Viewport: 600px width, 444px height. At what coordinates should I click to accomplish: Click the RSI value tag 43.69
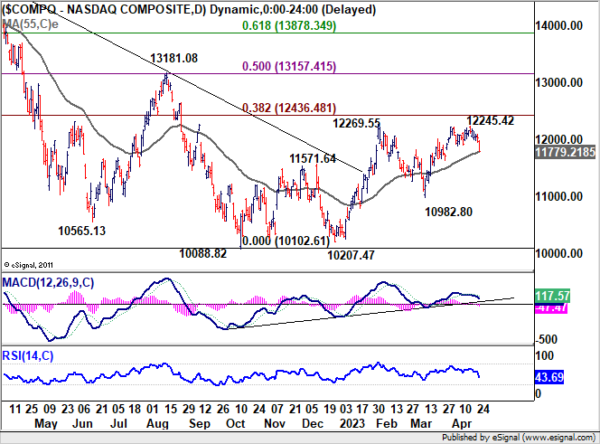549,377
